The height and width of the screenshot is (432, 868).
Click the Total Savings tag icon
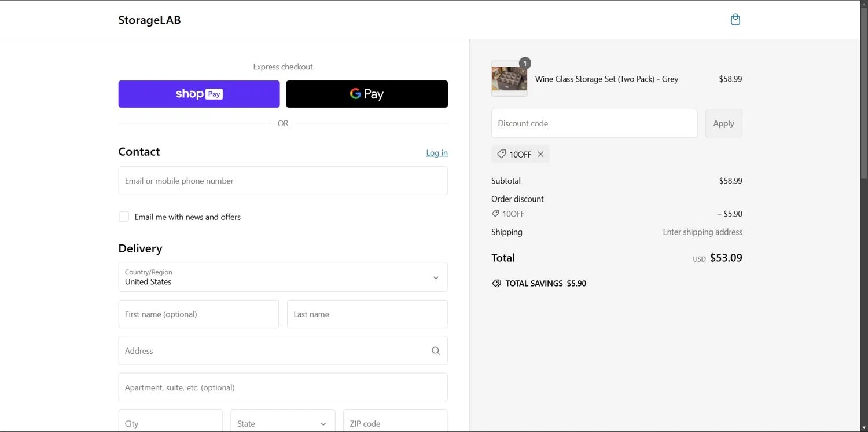[496, 284]
